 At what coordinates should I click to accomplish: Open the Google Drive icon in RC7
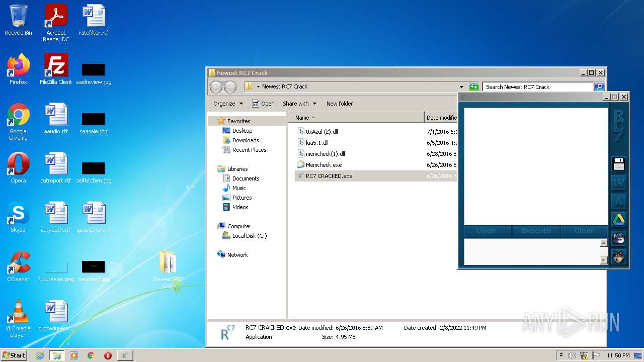618,220
